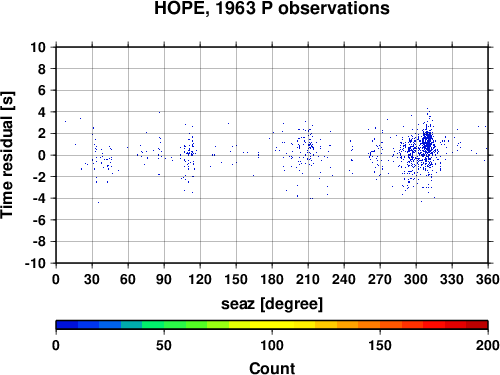Click the x-axis tick label 180
Viewport: 500px width, 375px height.
click(x=272, y=279)
